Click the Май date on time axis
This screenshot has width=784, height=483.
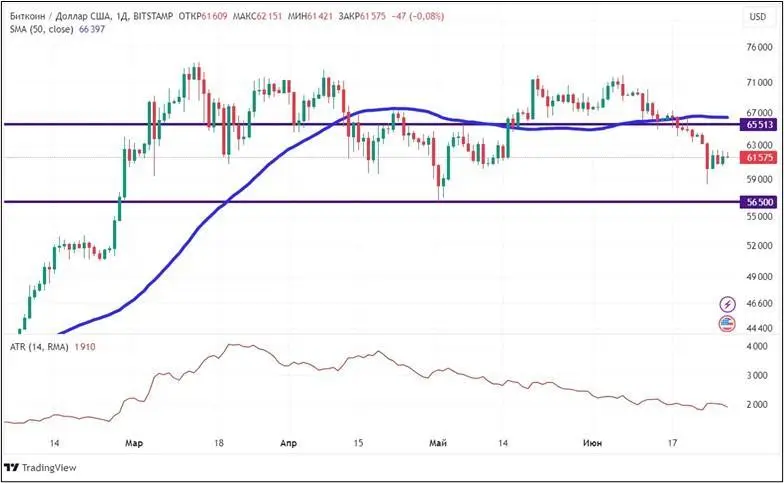click(436, 440)
